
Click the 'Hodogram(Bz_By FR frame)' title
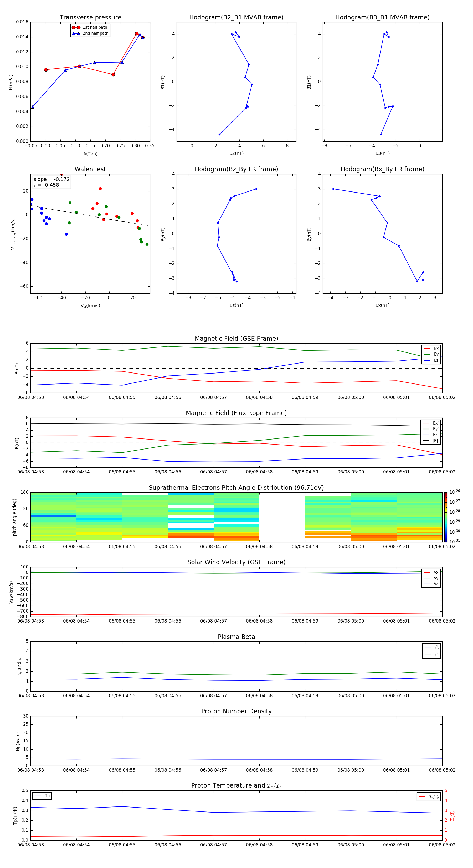pyautogui.click(x=236, y=169)
